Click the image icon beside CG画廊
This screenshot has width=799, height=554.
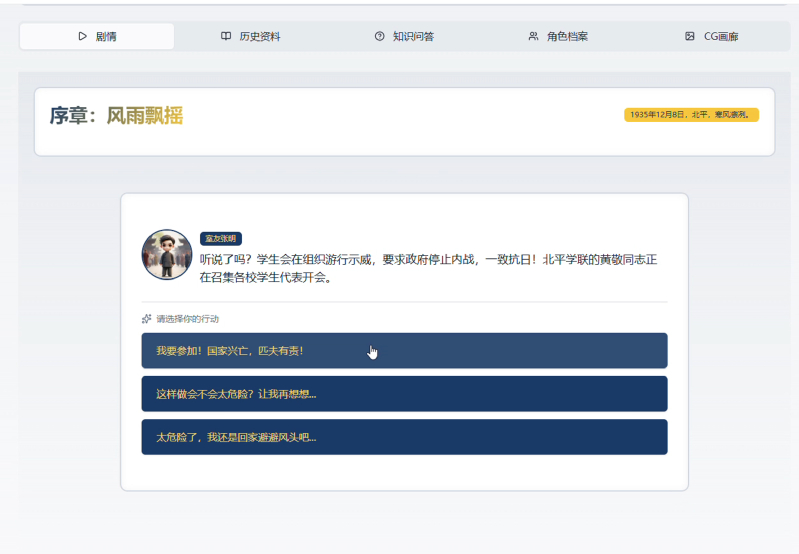point(690,36)
